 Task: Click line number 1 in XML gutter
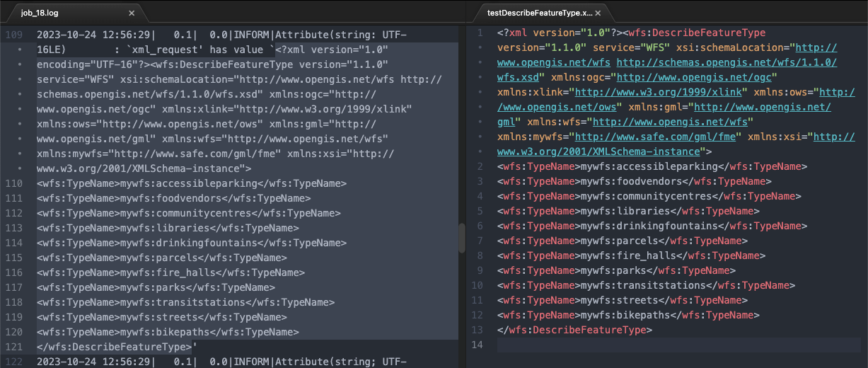(480, 33)
